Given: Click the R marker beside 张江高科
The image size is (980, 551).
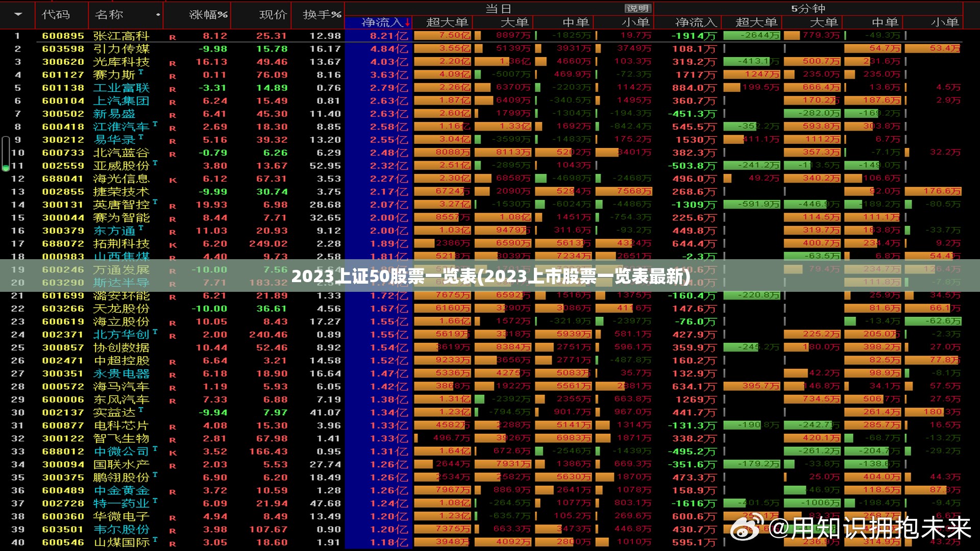Looking at the screenshot, I should pos(173,37).
